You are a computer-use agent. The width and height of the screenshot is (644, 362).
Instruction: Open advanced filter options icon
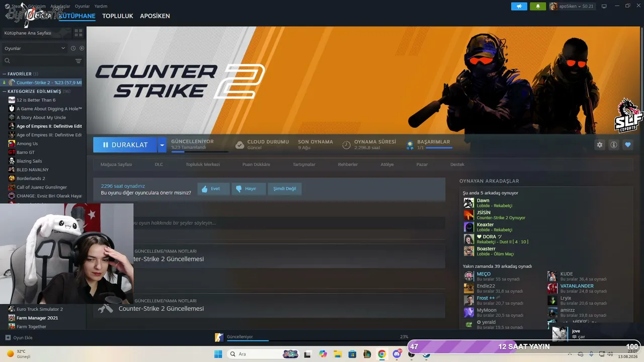78,61
